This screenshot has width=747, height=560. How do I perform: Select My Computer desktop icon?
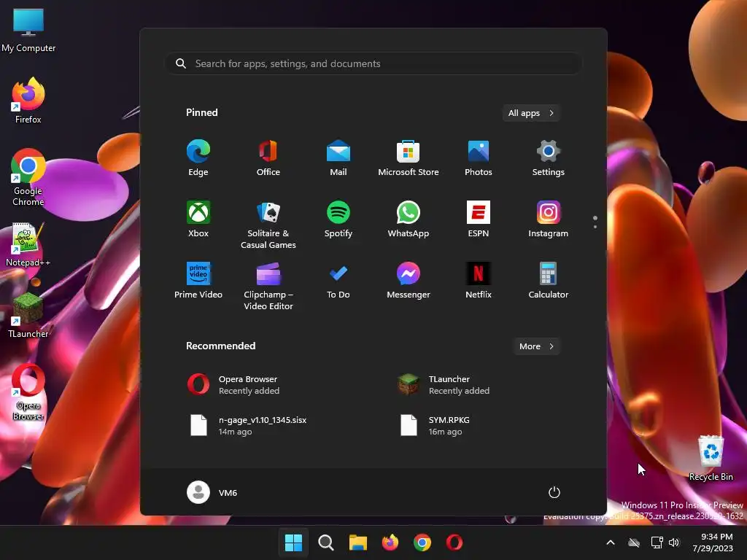28,31
